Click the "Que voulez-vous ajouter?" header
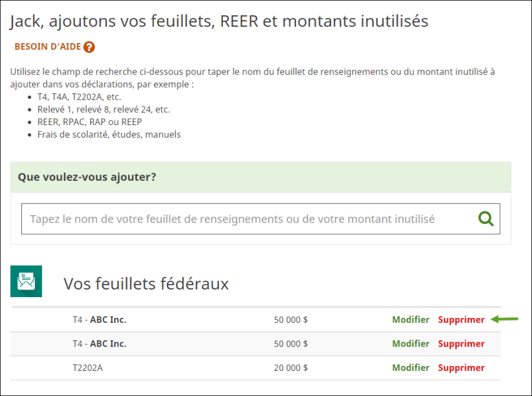Image resolution: width=532 pixels, height=396 pixels. [87, 177]
